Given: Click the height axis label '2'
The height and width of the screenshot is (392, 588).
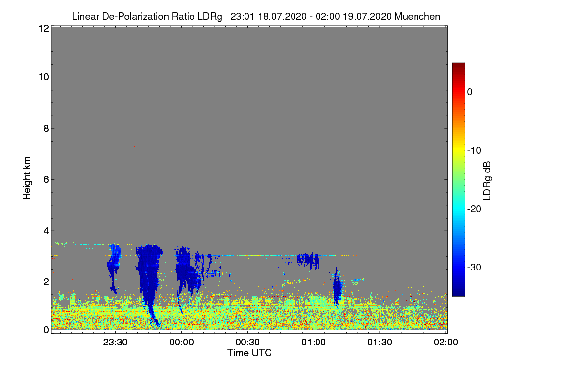Looking at the screenshot, I should click(45, 282).
